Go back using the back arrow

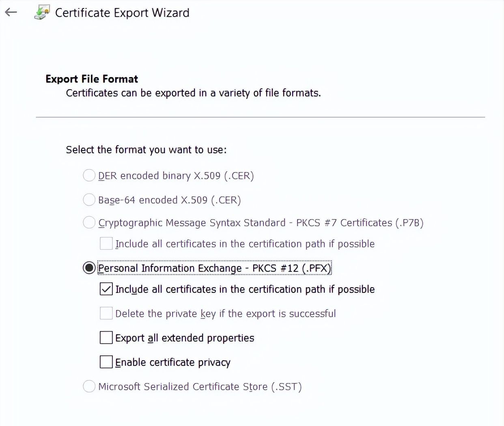(x=11, y=12)
